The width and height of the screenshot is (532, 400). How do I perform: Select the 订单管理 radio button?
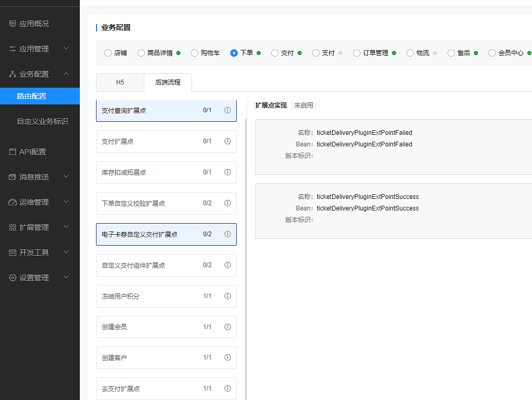coord(357,53)
